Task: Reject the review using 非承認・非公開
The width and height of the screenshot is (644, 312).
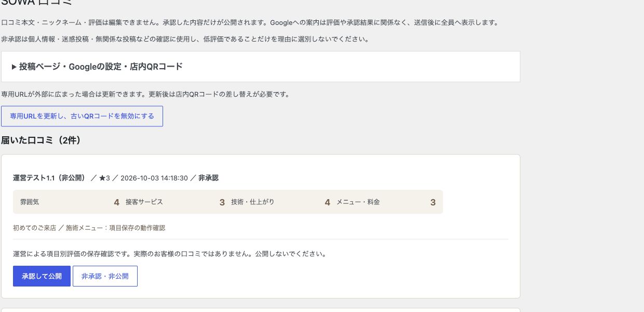Action: click(x=105, y=276)
